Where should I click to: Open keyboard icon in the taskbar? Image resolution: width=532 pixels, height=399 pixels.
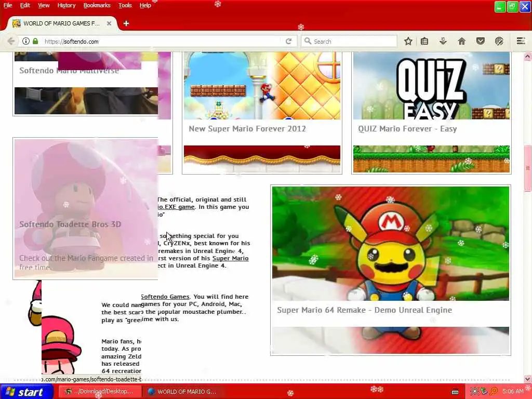(455, 392)
